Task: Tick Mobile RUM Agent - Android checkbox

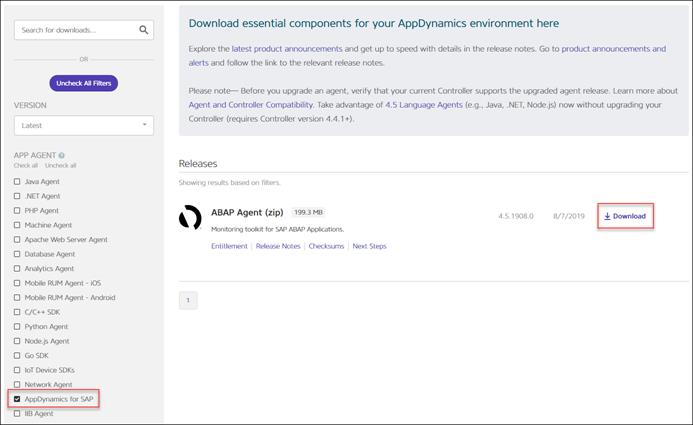Action: 17,297
